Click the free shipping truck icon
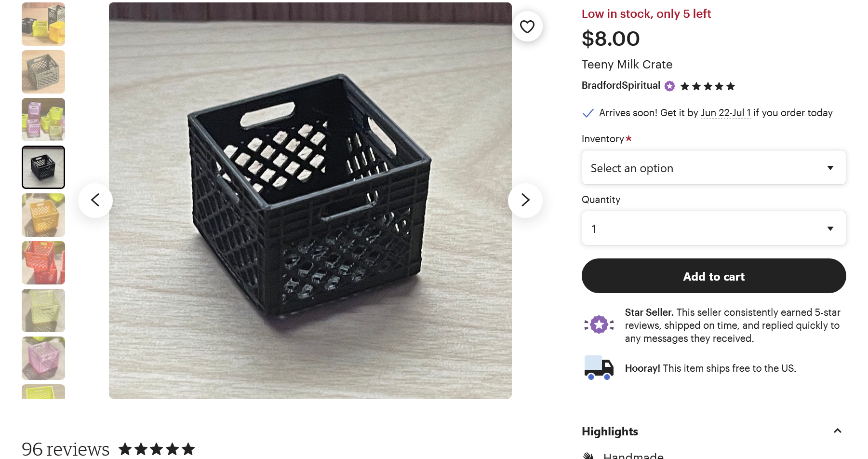Image resolution: width=868 pixels, height=459 pixels. click(599, 368)
